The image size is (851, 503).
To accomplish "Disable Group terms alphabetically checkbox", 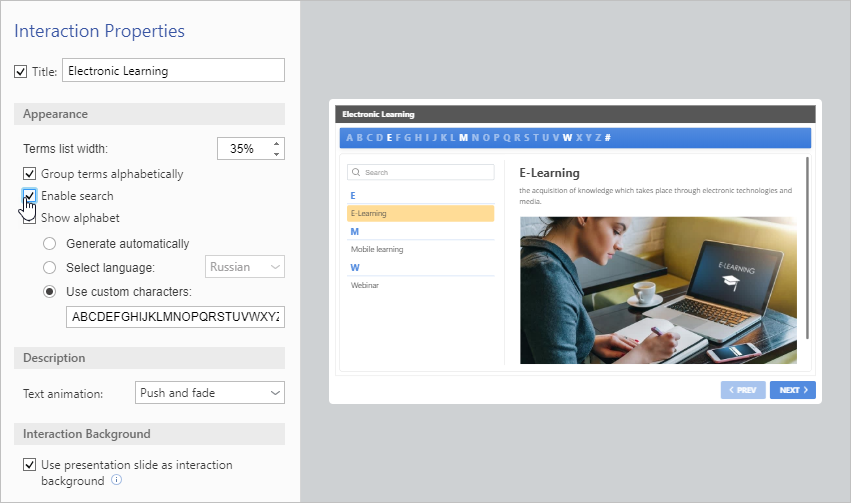I will [30, 174].
